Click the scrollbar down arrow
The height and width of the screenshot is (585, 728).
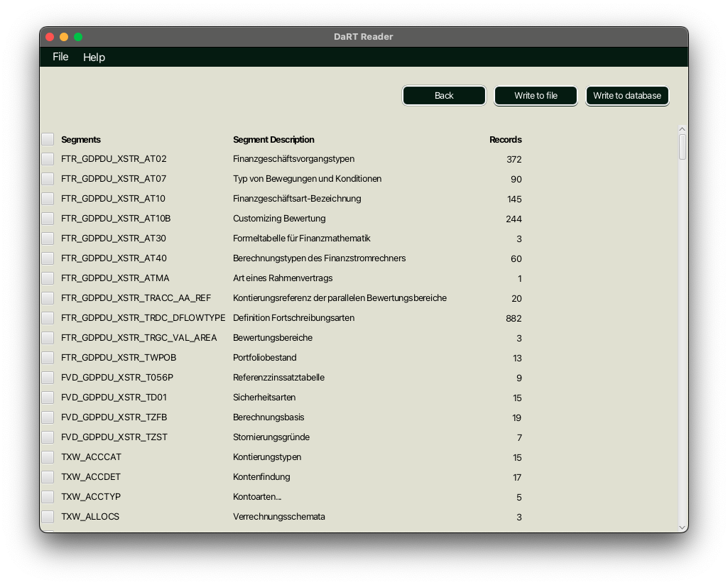coord(683,527)
